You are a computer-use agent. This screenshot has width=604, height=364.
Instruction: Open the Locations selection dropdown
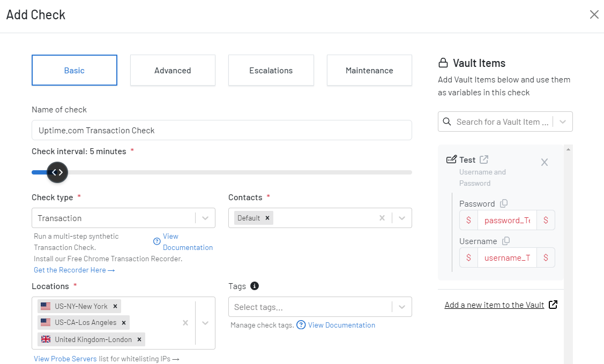pos(204,322)
